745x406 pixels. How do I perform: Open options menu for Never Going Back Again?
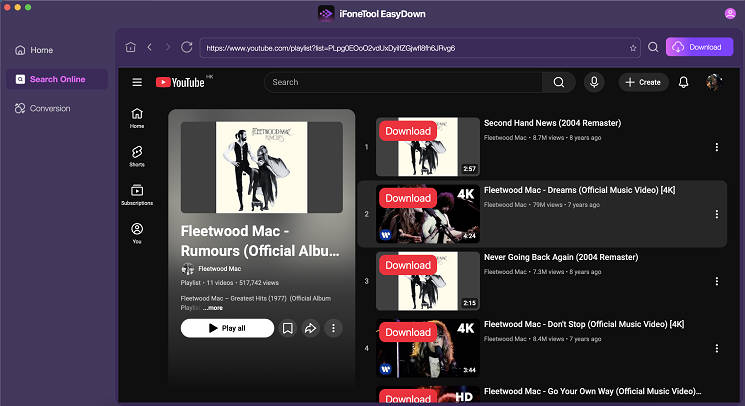[x=716, y=281]
